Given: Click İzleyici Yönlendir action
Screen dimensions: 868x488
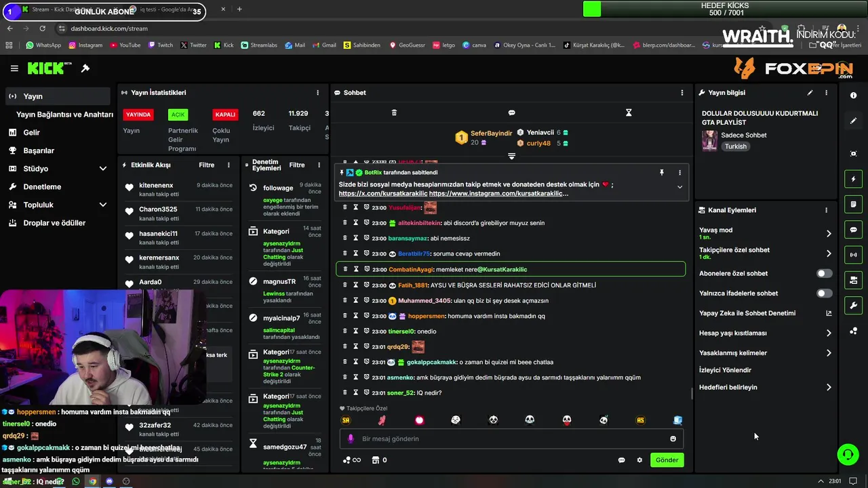Looking at the screenshot, I should [x=725, y=370].
